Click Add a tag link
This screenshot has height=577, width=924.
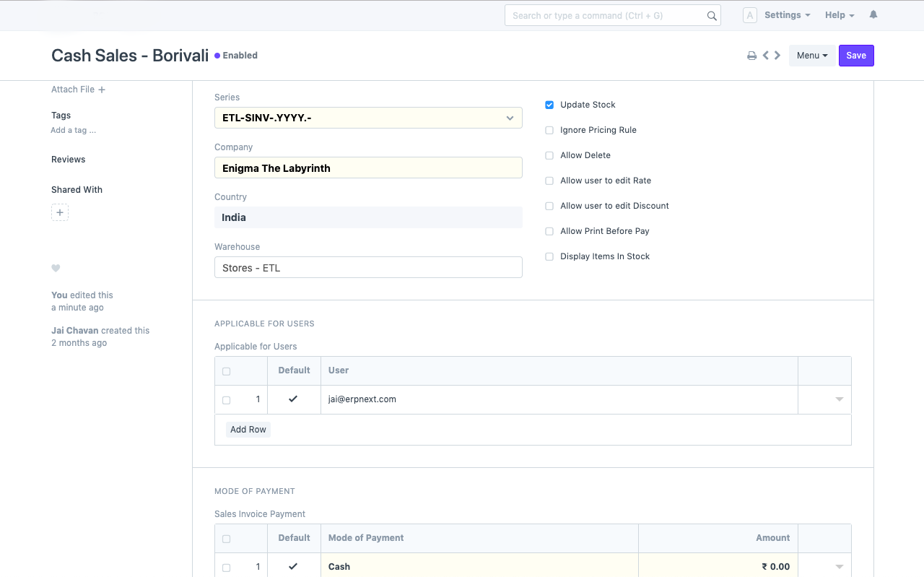73,131
